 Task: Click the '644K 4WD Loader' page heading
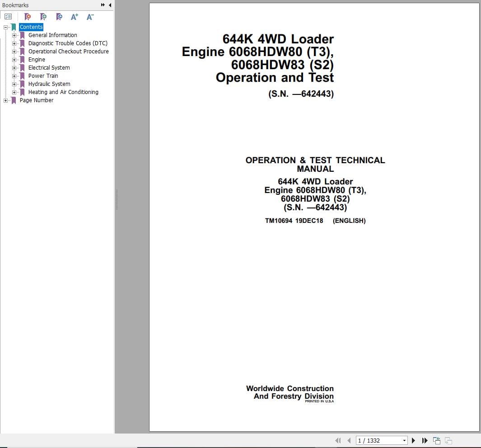pos(278,39)
